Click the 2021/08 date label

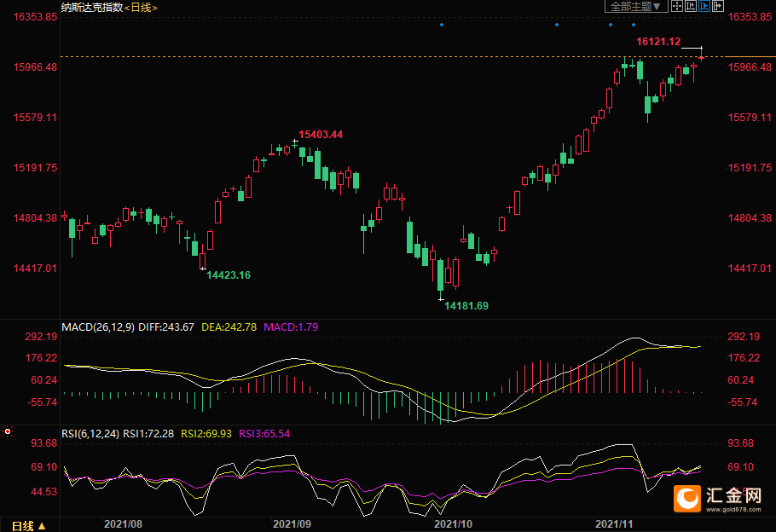[x=124, y=524]
